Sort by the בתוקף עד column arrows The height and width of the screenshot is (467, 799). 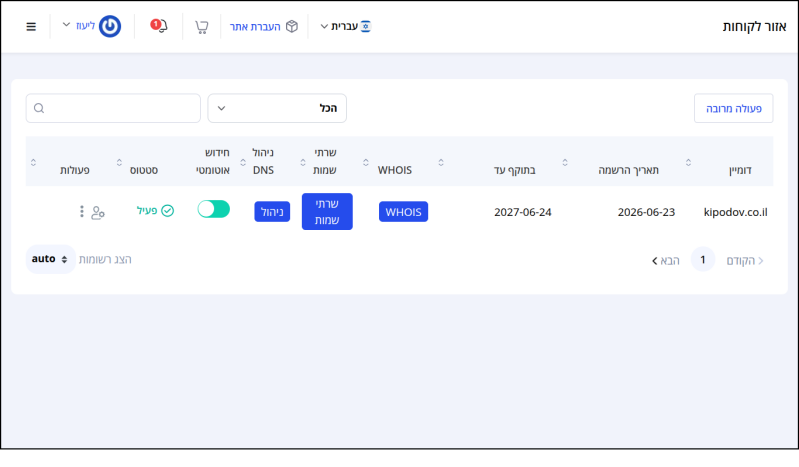pyautogui.click(x=441, y=162)
